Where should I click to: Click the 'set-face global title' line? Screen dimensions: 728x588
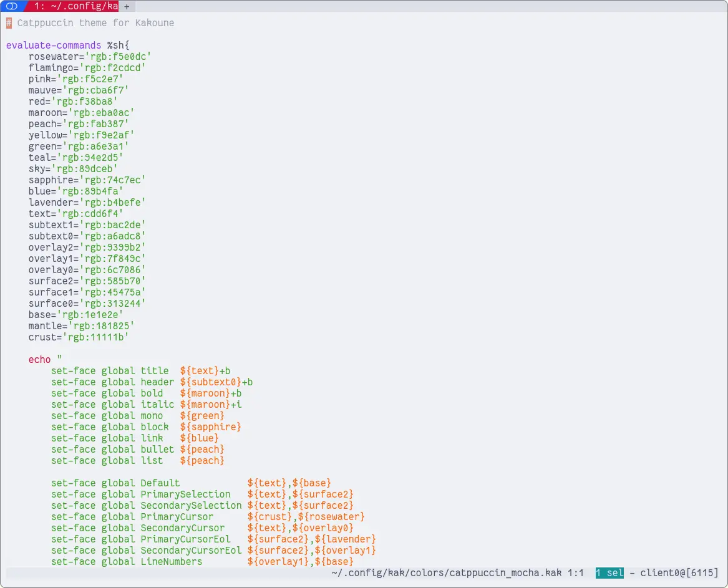(x=141, y=371)
